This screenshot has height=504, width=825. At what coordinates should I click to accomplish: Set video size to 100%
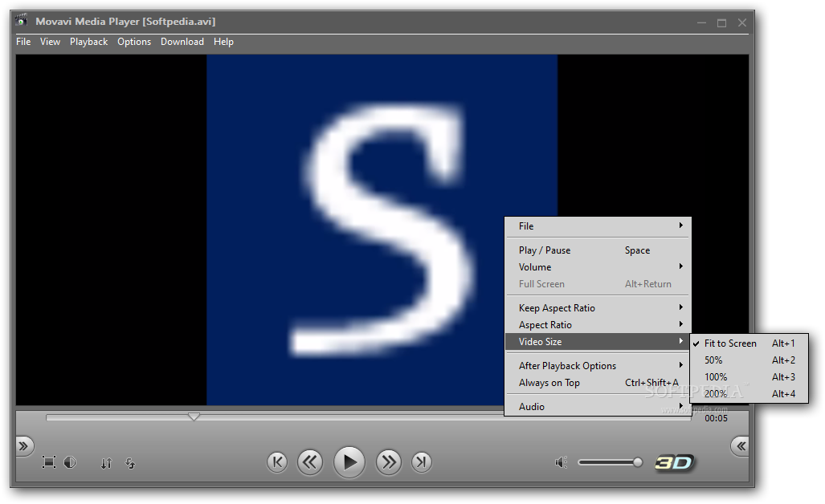tap(749, 377)
